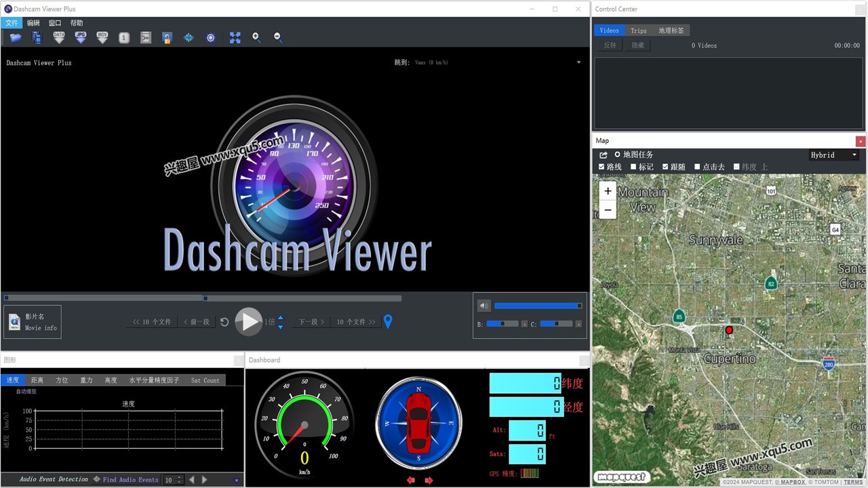Switch to the Sat Count graph tab
Screen dimensions: 868x488
click(x=205, y=380)
